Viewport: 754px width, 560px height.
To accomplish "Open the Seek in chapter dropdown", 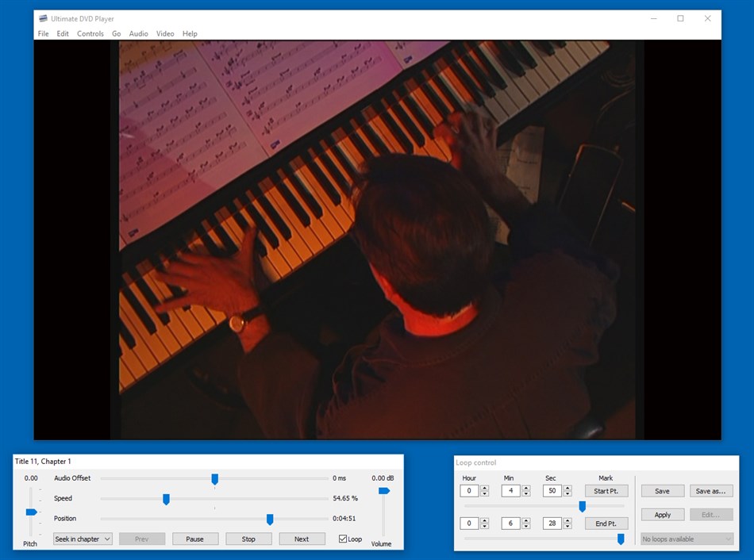I will 82,539.
